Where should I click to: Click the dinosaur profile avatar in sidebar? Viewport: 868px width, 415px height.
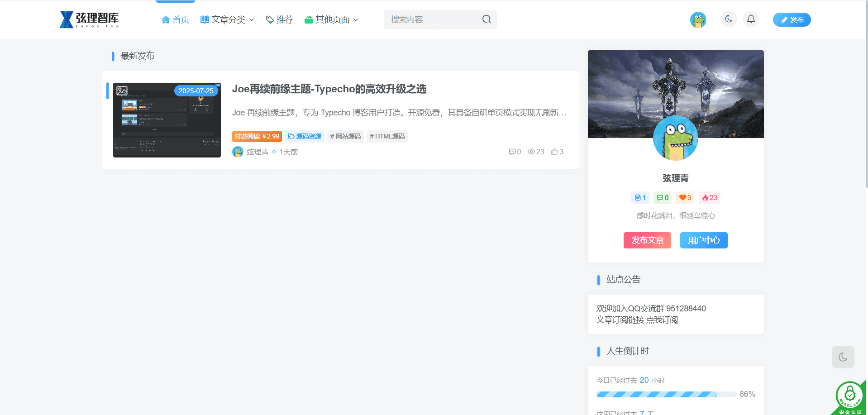tap(675, 138)
